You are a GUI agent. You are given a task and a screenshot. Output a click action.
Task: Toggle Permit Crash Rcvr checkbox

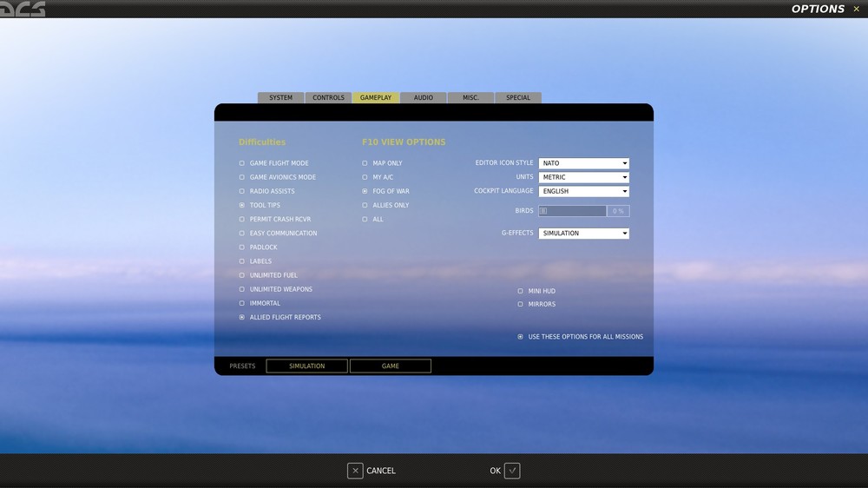point(242,220)
